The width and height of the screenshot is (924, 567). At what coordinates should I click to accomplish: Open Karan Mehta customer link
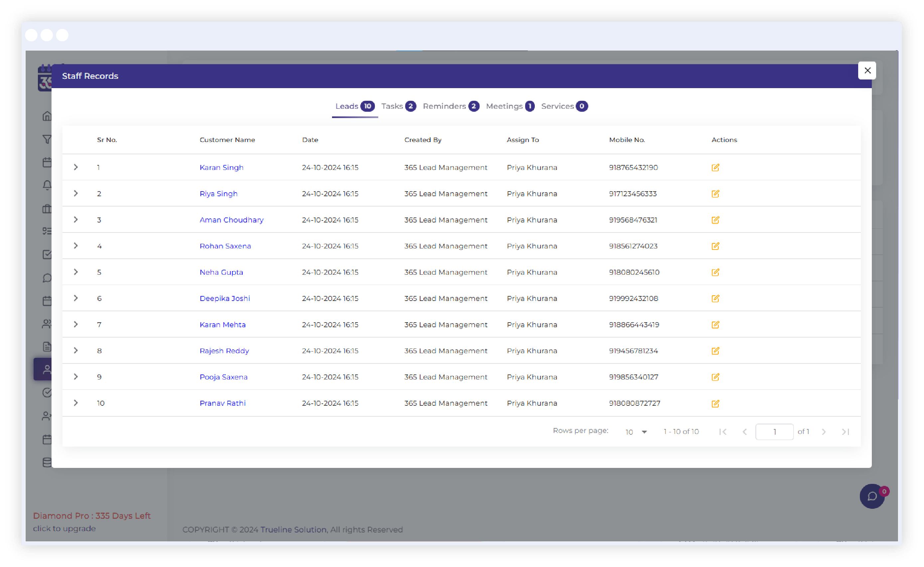[x=222, y=325]
